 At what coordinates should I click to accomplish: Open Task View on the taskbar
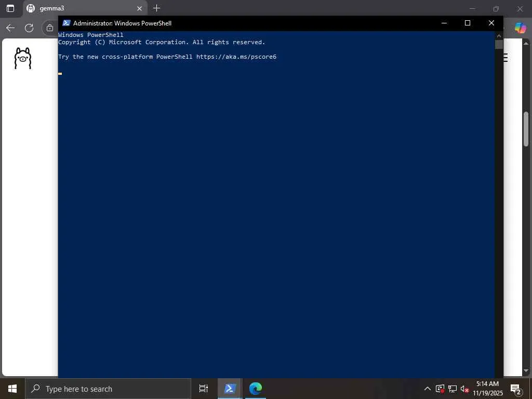point(203,389)
